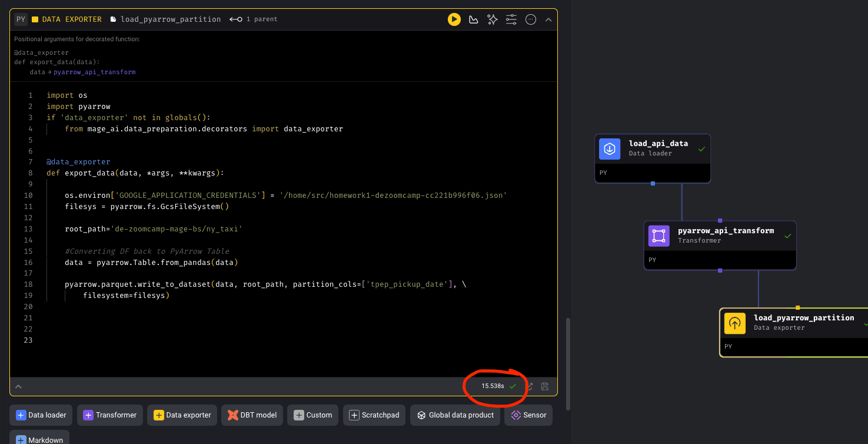868x444 pixels.
Task: Collapse the block with the header chevron
Action: [x=548, y=19]
